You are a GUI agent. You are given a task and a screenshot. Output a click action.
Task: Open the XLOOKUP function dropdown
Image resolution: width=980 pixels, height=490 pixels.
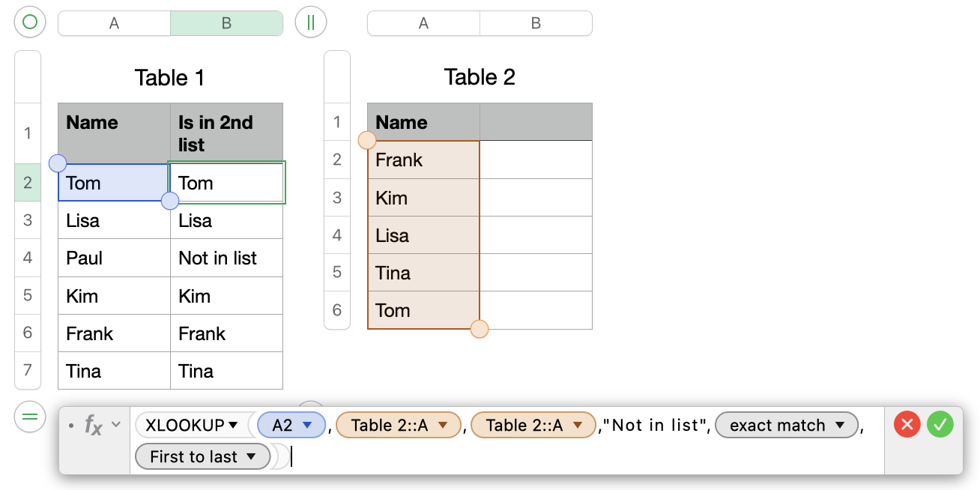[233, 426]
